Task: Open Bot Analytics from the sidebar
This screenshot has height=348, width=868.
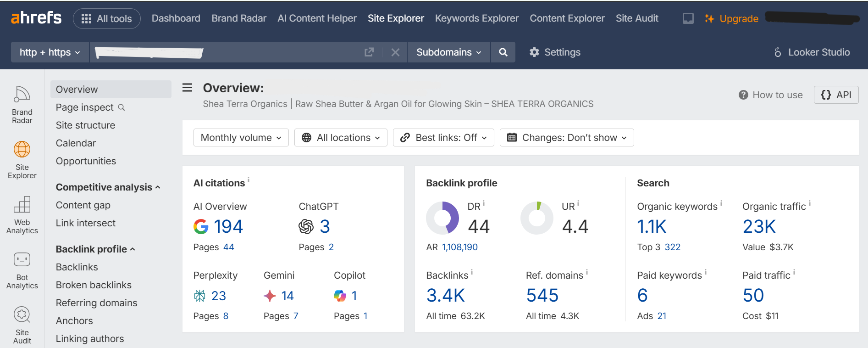Action: (x=22, y=270)
